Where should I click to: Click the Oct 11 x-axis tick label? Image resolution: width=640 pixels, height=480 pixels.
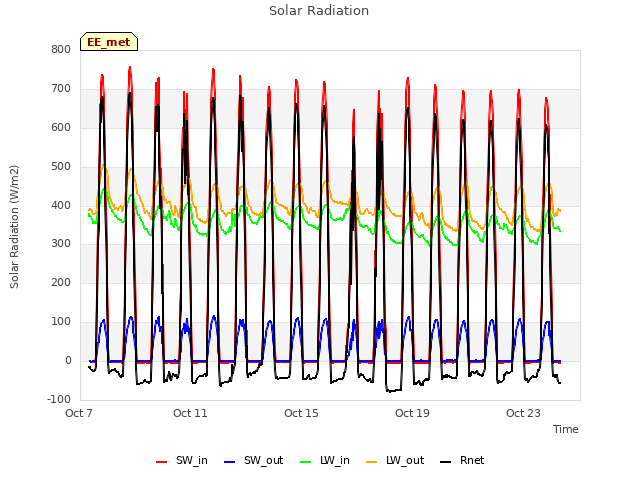(x=190, y=413)
